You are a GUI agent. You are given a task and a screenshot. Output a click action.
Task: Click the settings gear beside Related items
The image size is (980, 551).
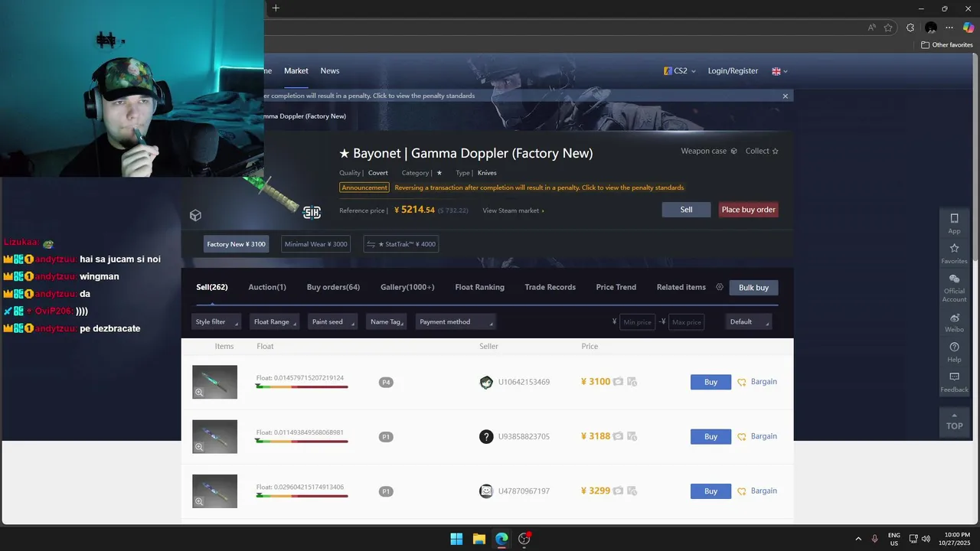click(x=720, y=287)
